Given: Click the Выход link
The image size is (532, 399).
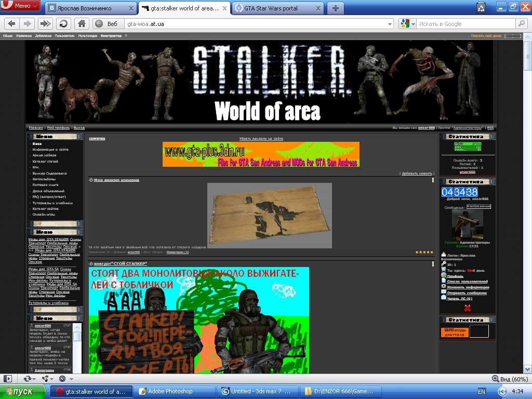Looking at the screenshot, I should [x=79, y=128].
